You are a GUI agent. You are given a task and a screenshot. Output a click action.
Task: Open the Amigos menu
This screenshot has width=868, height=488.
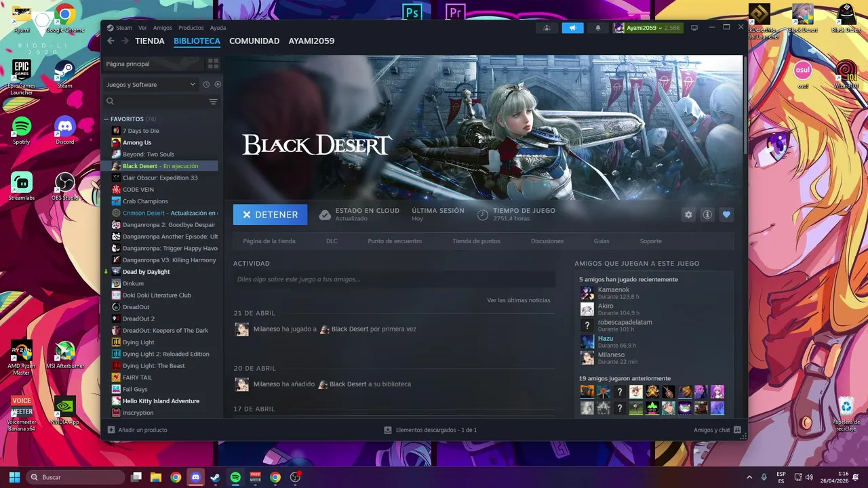(163, 28)
